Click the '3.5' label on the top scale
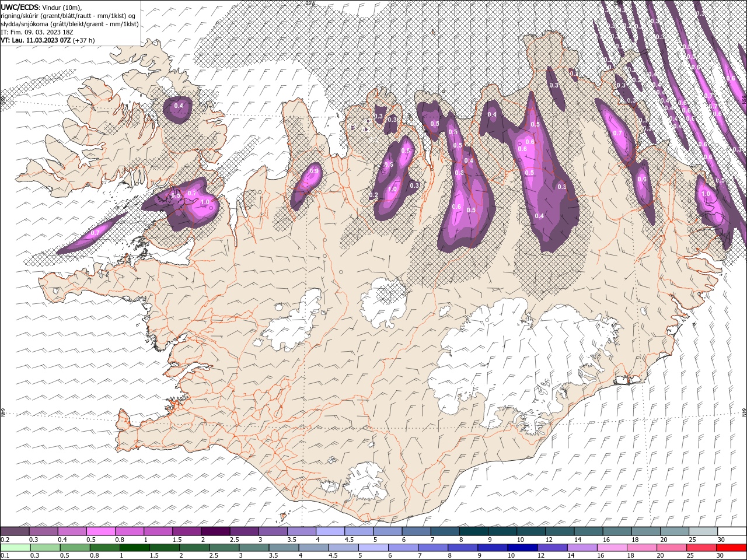The width and height of the screenshot is (747, 560). point(291,540)
